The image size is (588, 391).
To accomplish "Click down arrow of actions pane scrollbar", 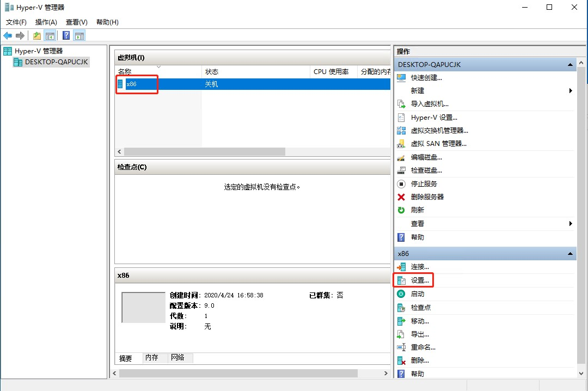I will tap(581, 374).
